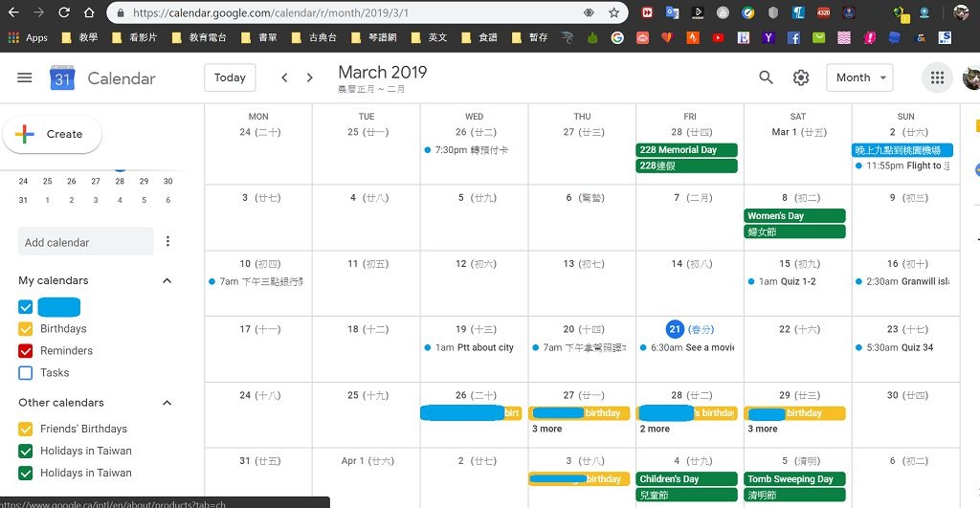Viewport: 980px width, 508px height.
Task: Collapse the Other calendars section
Action: pos(167,403)
